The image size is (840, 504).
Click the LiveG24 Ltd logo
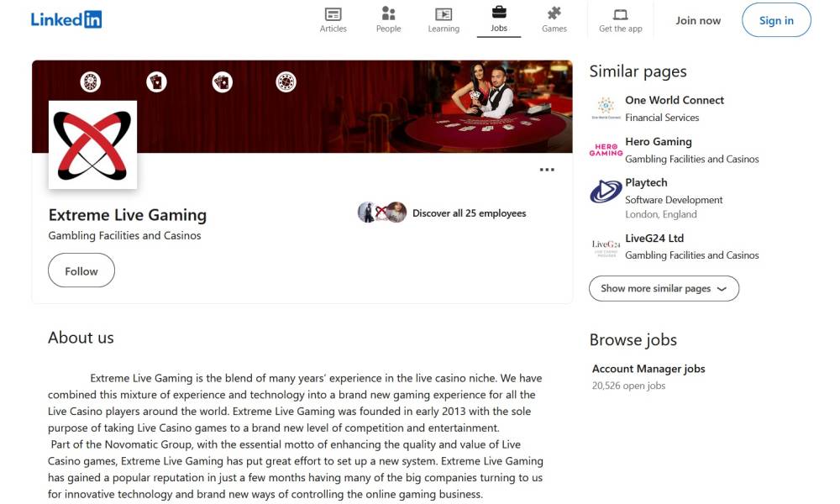(606, 248)
